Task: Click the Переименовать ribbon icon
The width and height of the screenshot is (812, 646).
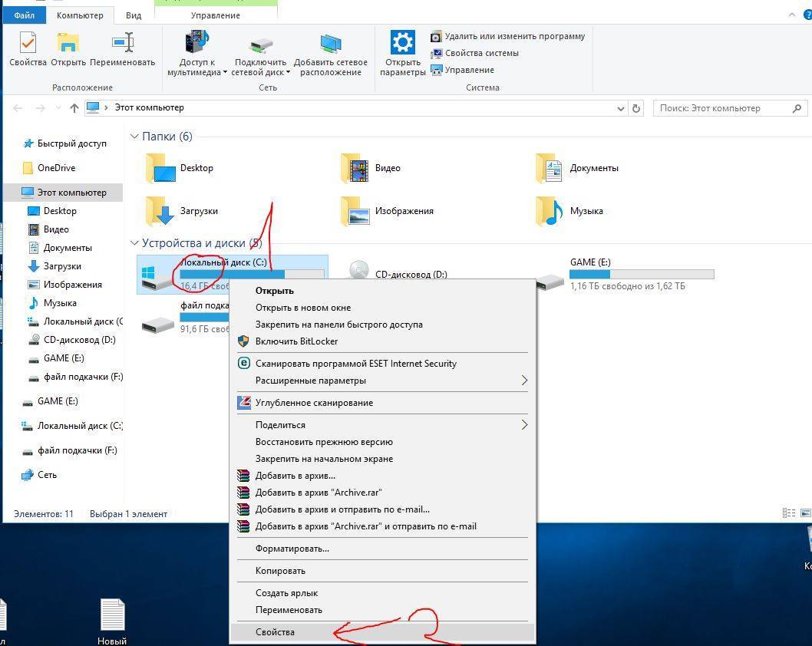Action: (122, 43)
